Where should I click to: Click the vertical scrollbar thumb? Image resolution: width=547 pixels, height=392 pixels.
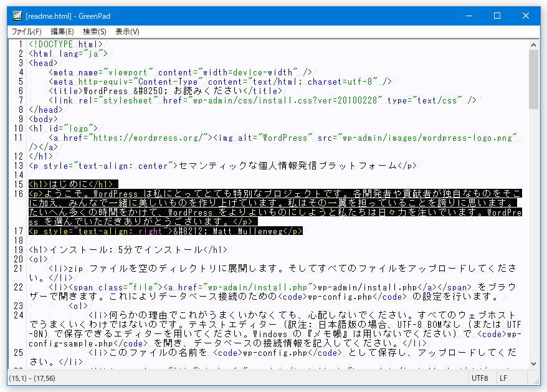tap(533, 80)
